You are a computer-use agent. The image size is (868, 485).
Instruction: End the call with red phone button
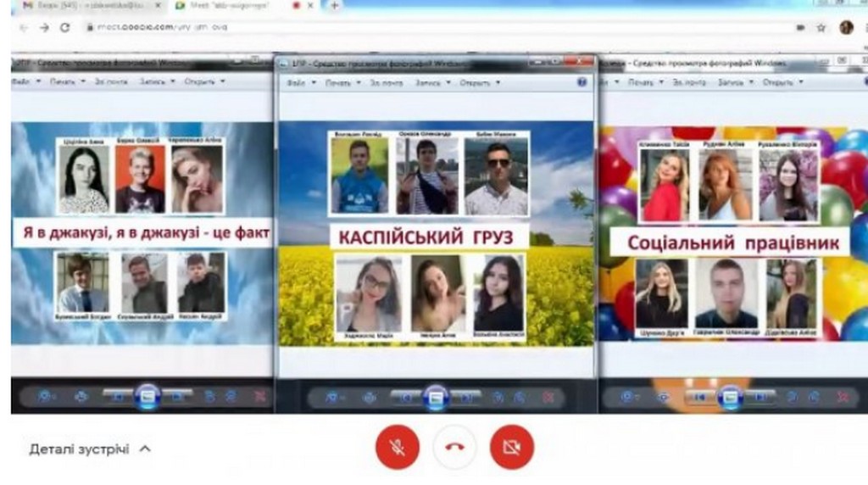click(454, 447)
